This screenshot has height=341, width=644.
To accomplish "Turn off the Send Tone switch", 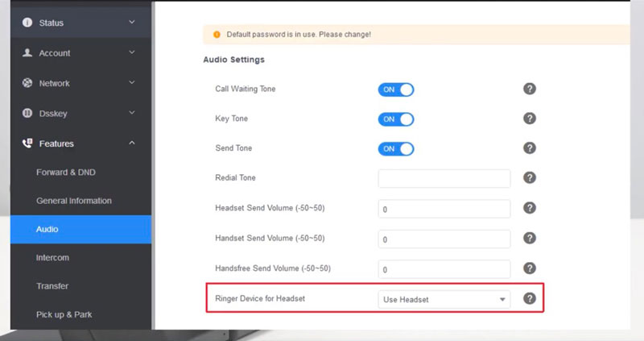I will click(395, 149).
